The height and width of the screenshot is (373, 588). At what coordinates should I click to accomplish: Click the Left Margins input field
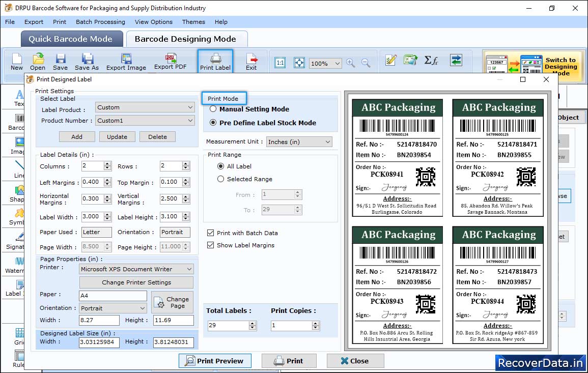93,182
